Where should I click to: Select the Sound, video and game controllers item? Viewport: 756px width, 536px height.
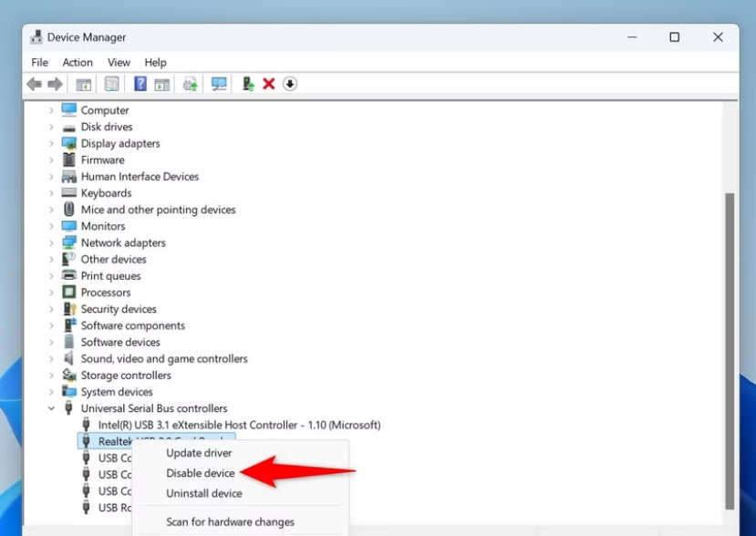coord(164,358)
